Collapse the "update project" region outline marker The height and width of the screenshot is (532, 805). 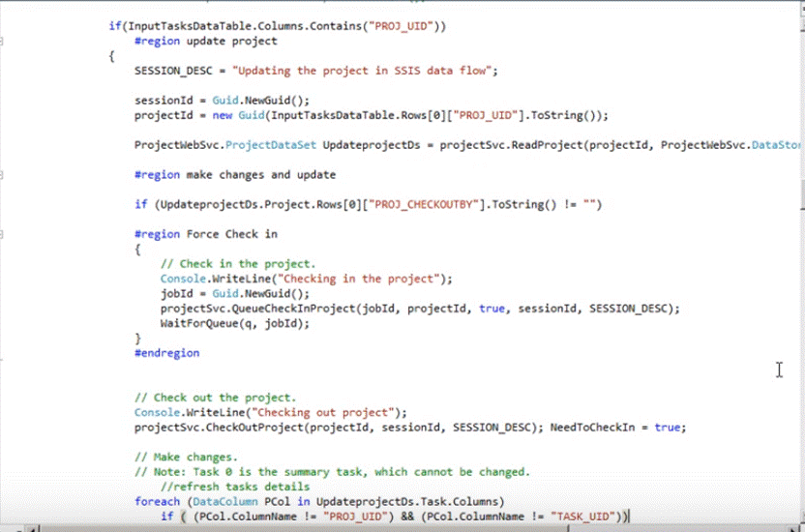point(2,41)
